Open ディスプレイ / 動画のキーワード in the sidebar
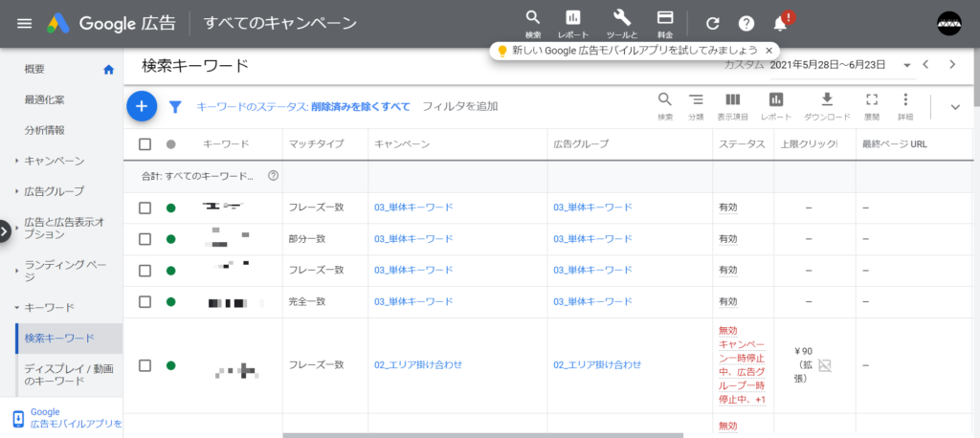 pos(69,375)
